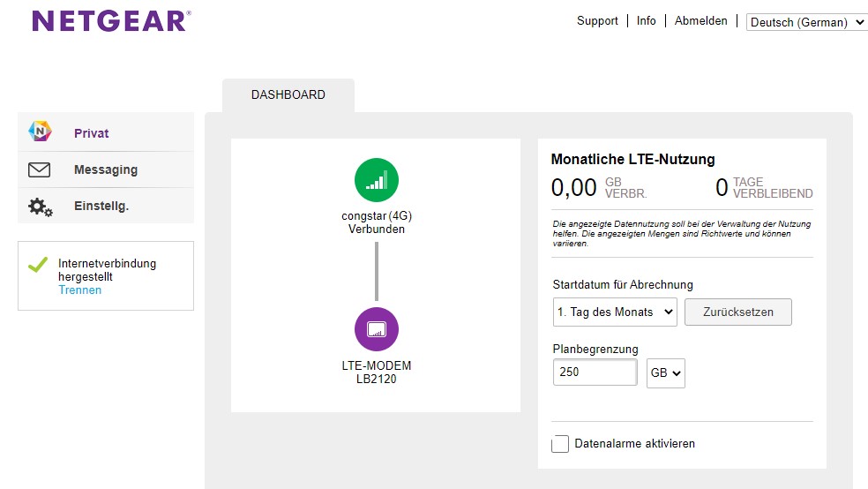Focus the Planbegrenzung field showing 250

[595, 372]
